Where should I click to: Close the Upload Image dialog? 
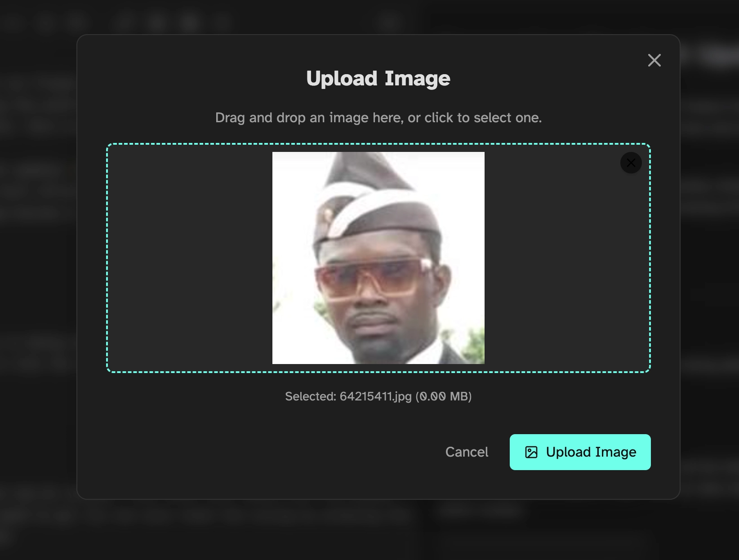click(x=654, y=60)
